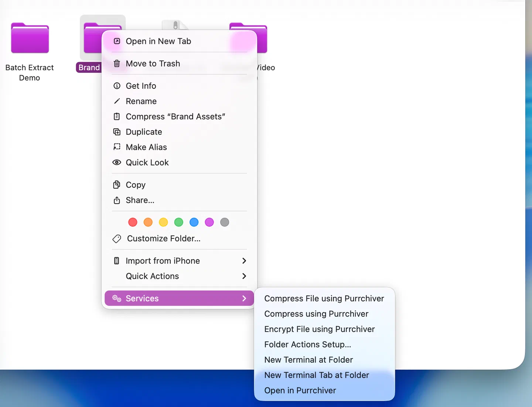Click the zip archive file icon

point(175,25)
